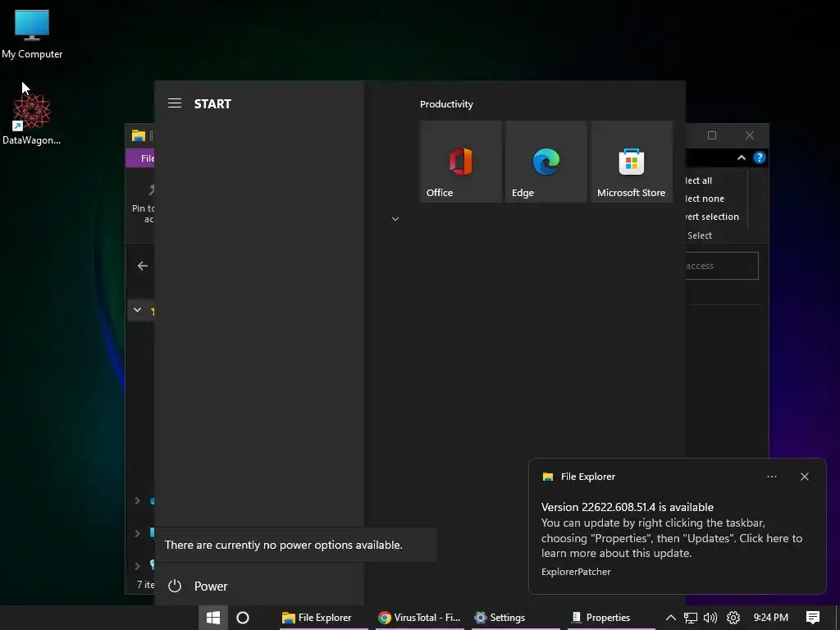Expand the tile group chevron

tap(395, 218)
